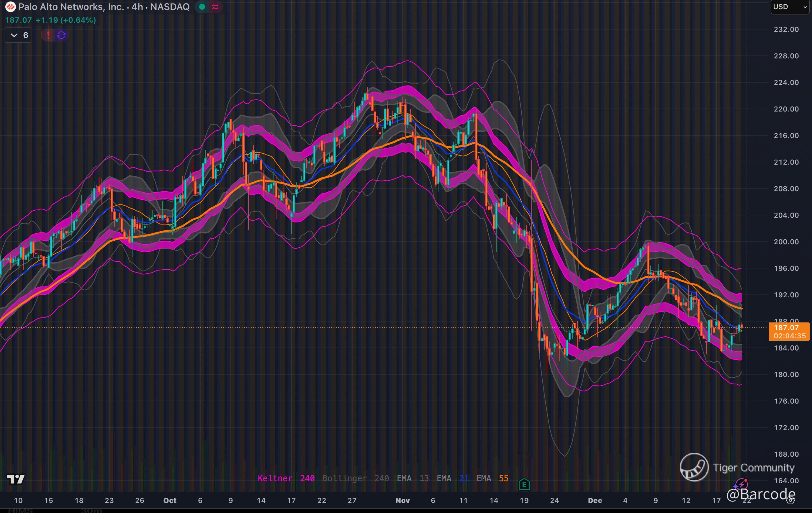The height and width of the screenshot is (513, 812).
Task: Open chart settings hexagon gear icon
Action: coord(791,501)
